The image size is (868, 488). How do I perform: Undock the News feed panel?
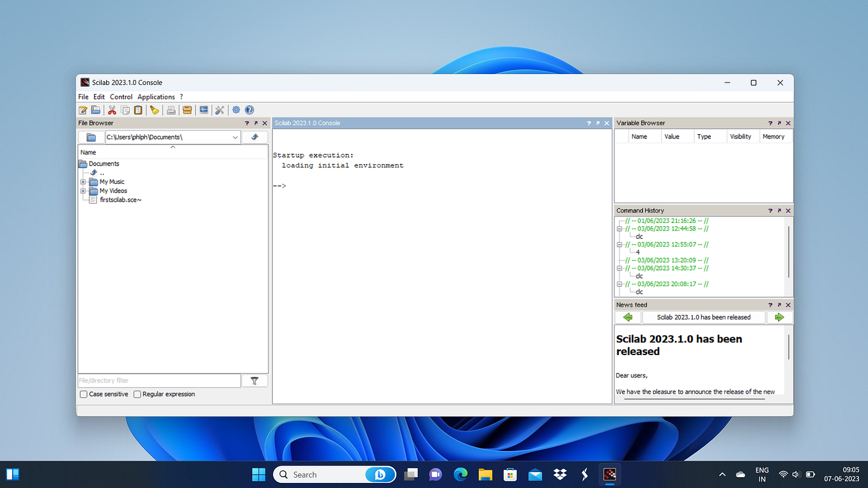point(779,305)
